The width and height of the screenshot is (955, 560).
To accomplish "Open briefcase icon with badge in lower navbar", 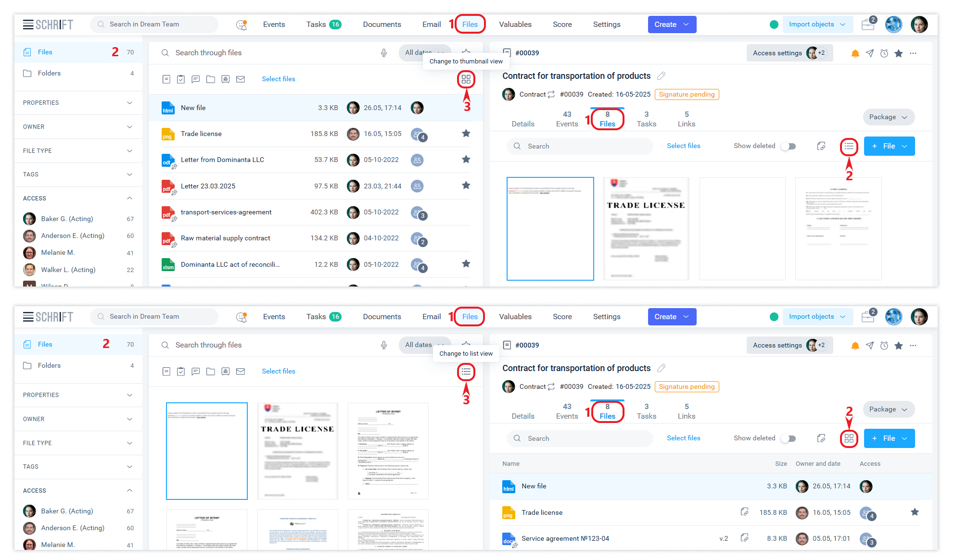I will [868, 317].
